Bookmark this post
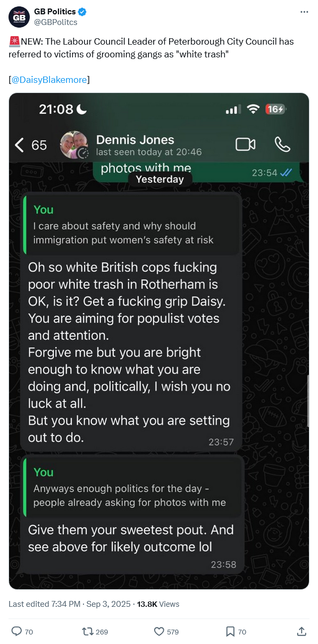Viewport: 318px width, 644px height. (x=230, y=631)
